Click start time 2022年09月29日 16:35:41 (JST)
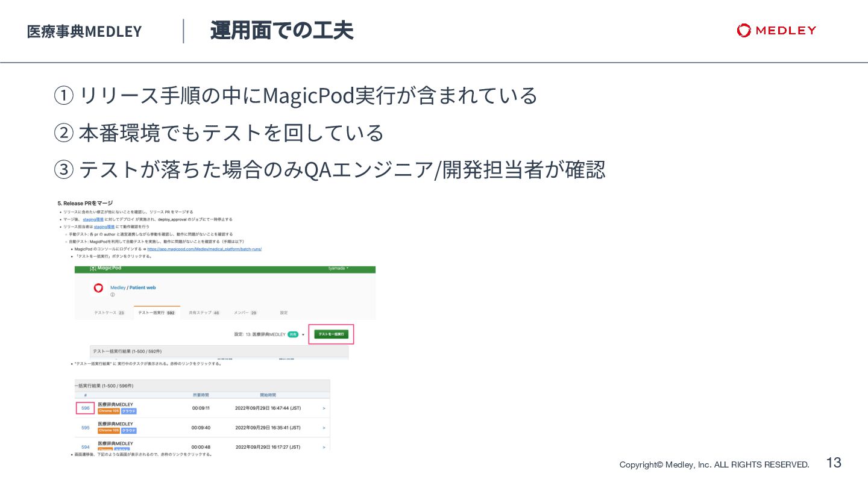The image size is (868, 488). coord(268,428)
